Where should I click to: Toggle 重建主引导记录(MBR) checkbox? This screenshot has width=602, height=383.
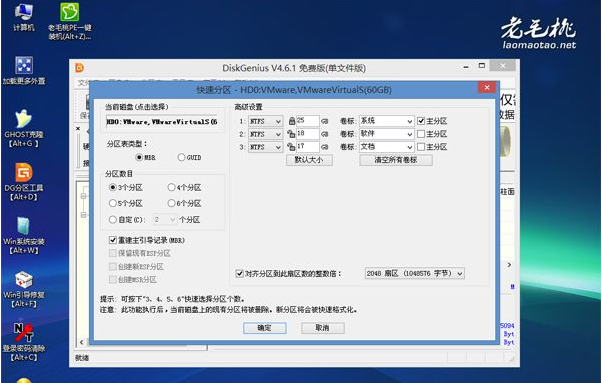click(147, 240)
